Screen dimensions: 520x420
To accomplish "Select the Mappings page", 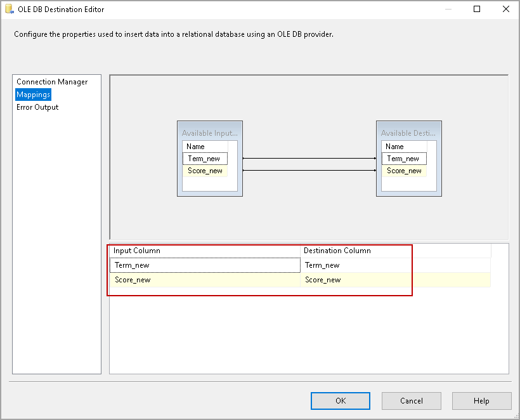I will [34, 95].
